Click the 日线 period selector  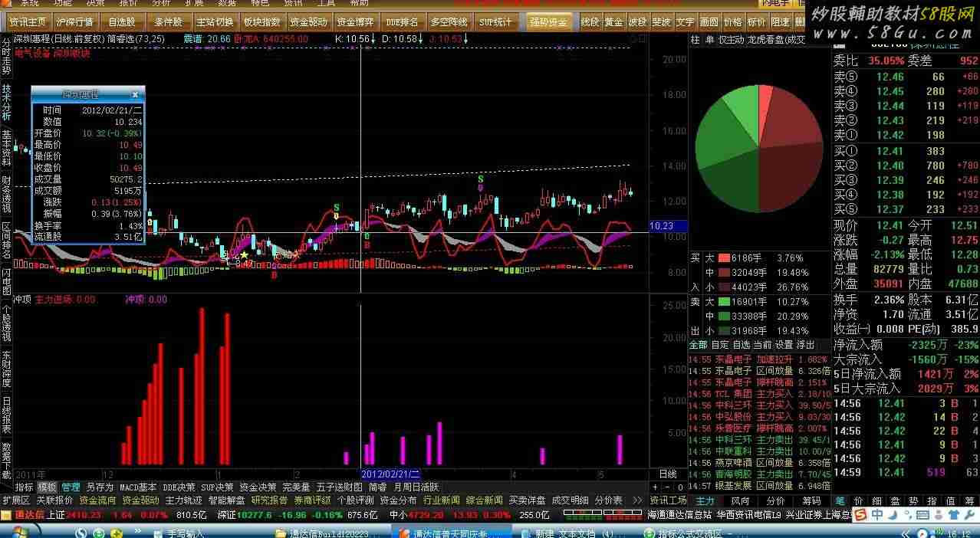point(668,474)
